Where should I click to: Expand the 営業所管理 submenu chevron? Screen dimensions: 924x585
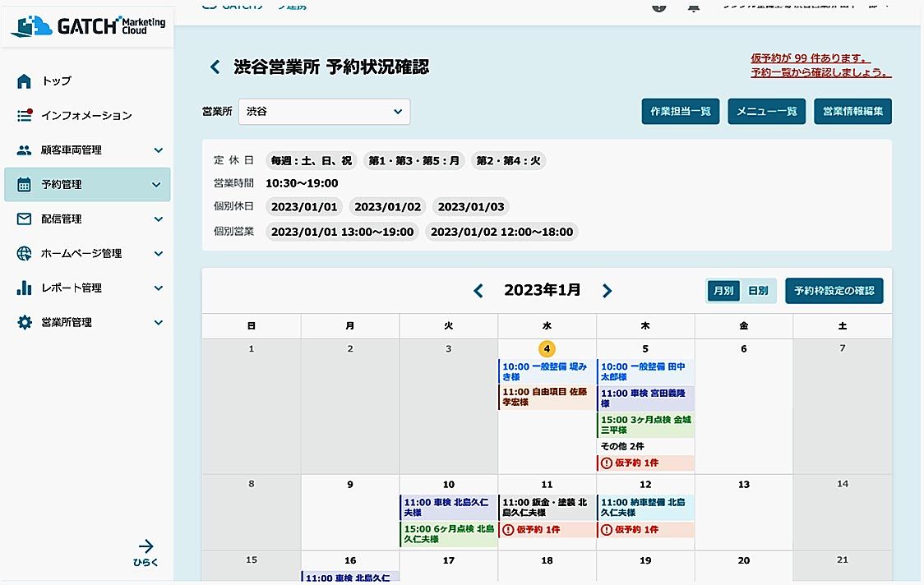[158, 323]
